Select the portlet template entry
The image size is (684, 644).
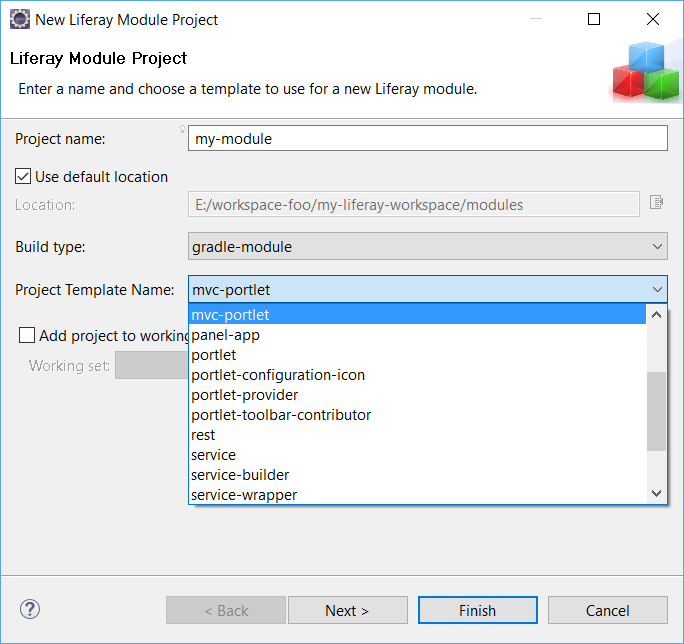click(418, 355)
